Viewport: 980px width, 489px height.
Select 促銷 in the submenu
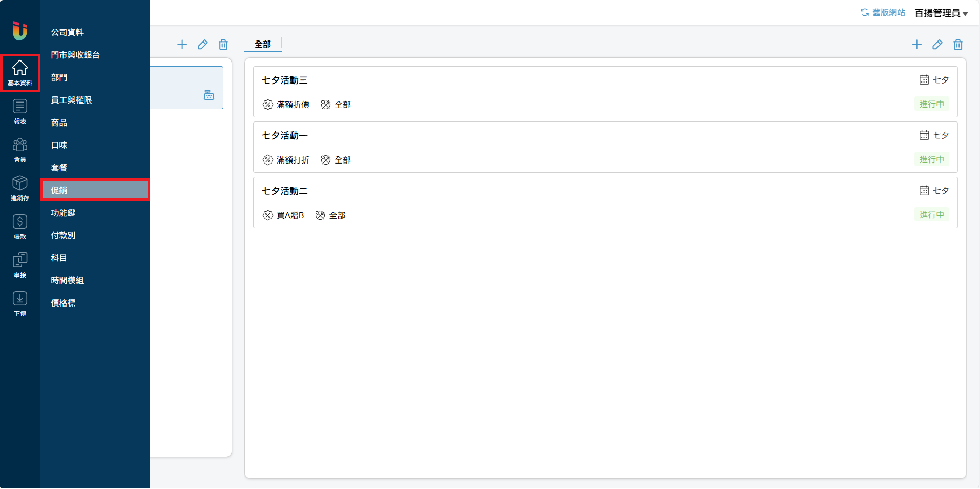pyautogui.click(x=95, y=190)
